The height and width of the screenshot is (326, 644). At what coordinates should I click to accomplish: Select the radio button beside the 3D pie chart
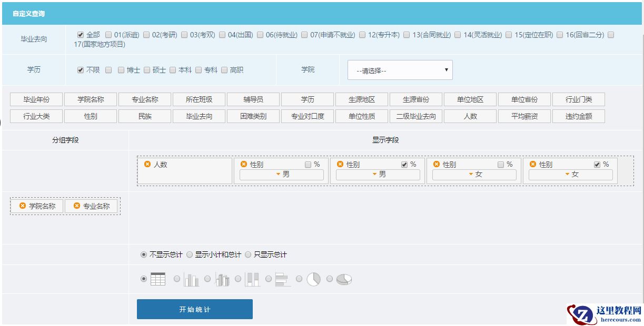tap(330, 279)
